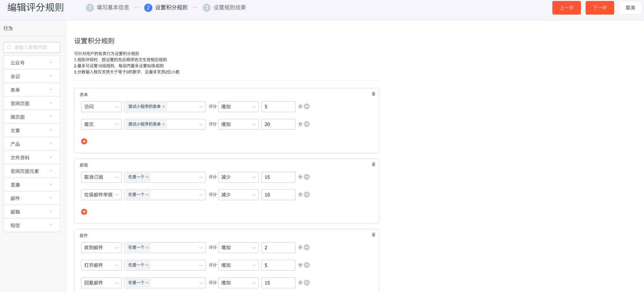Focus the 请输入搜索内容 search field
644x292 pixels.
pyautogui.click(x=32, y=47)
